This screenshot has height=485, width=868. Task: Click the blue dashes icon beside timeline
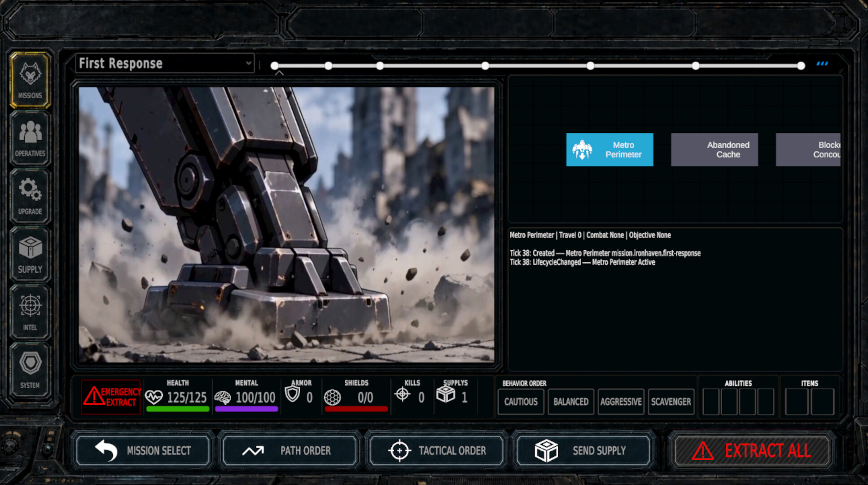pyautogui.click(x=822, y=64)
